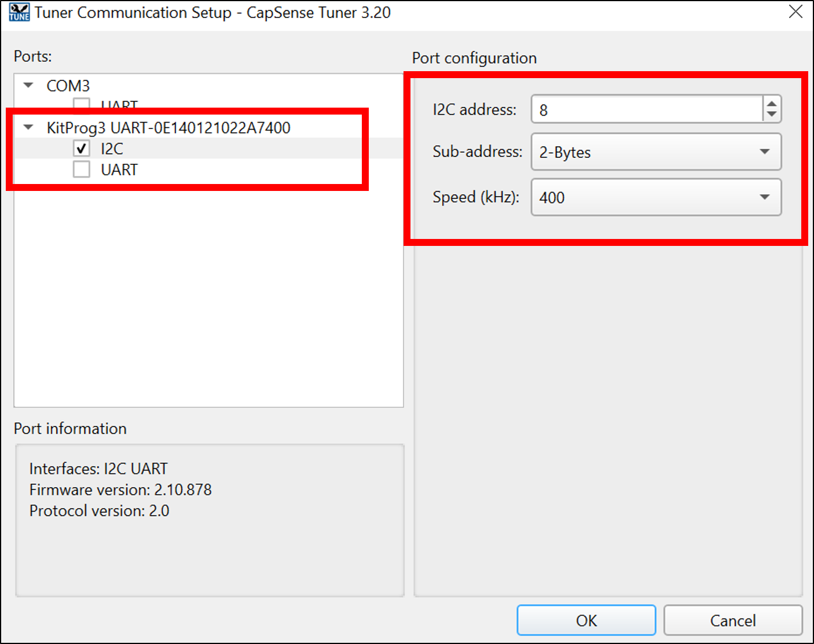The image size is (814, 644).
Task: Click the Port configuration heading
Action: tap(474, 58)
